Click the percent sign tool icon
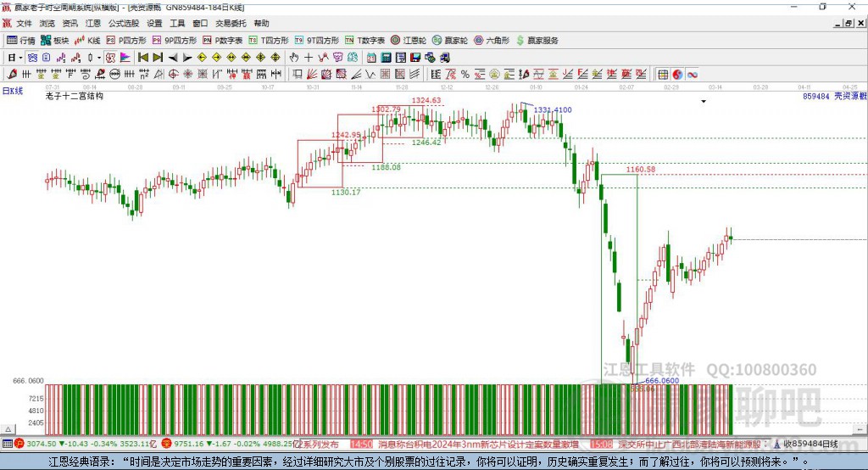 tap(465, 75)
